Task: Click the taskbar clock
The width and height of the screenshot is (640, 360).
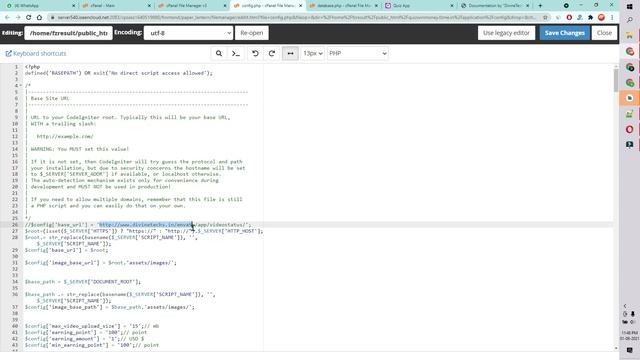Action: 629,336
